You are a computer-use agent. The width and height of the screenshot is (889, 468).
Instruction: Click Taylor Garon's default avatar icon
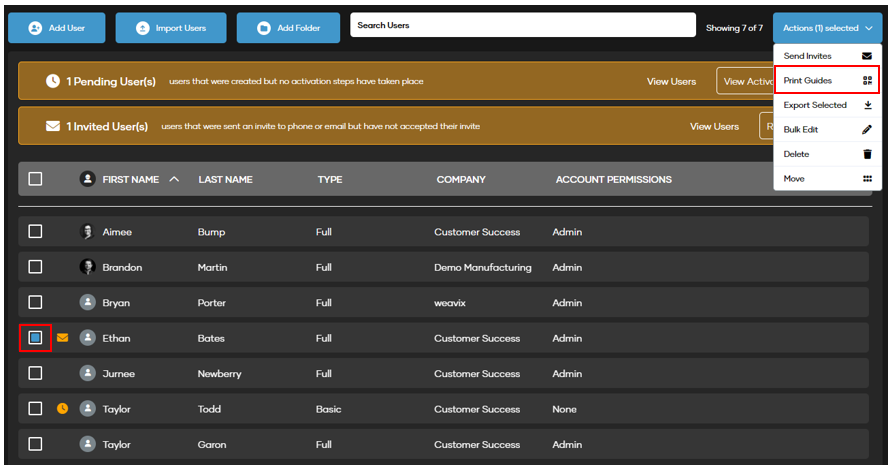87,444
